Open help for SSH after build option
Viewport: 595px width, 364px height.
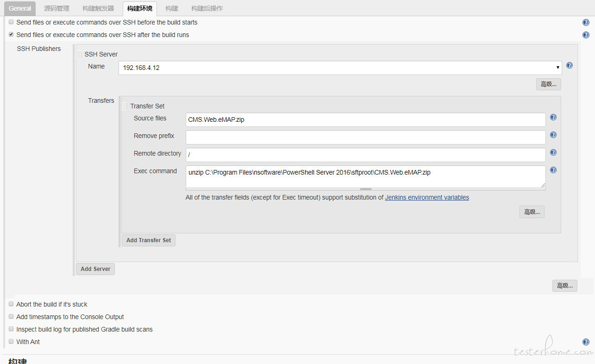[586, 35]
